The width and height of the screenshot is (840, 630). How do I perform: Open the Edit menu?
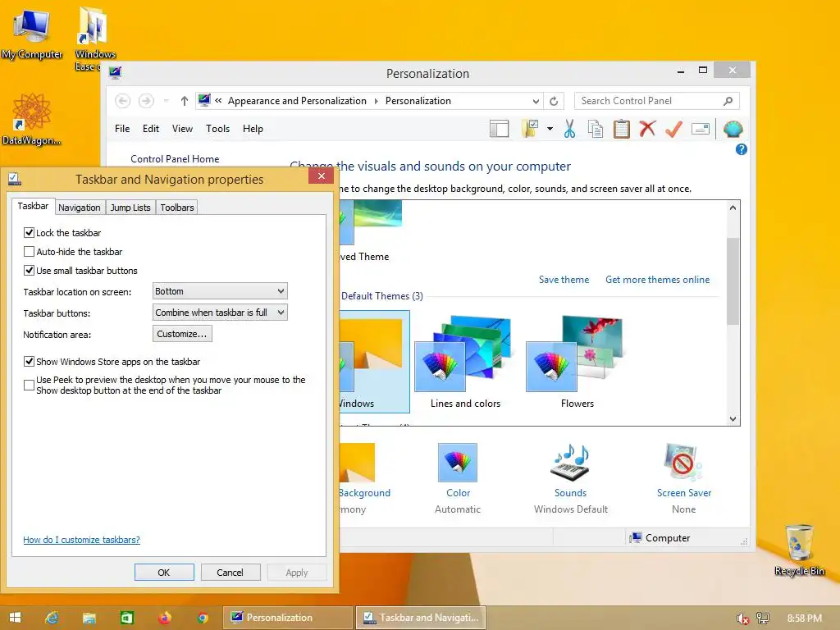coord(151,129)
